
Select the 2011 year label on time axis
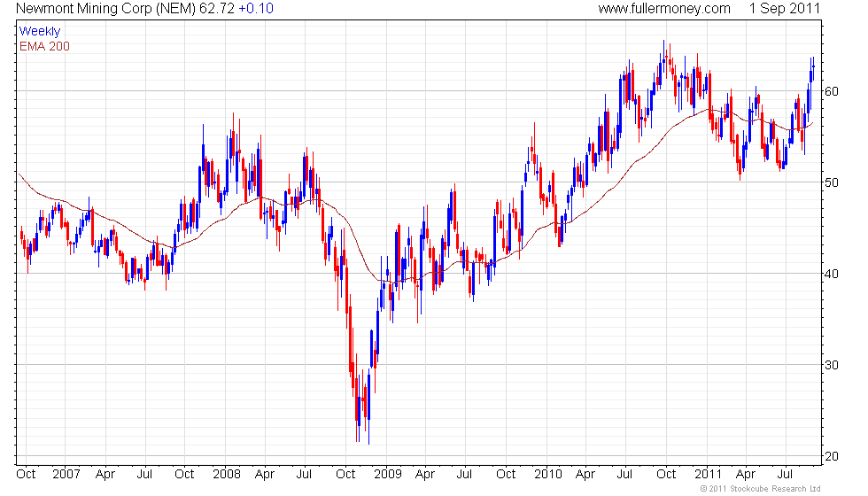pyautogui.click(x=708, y=475)
